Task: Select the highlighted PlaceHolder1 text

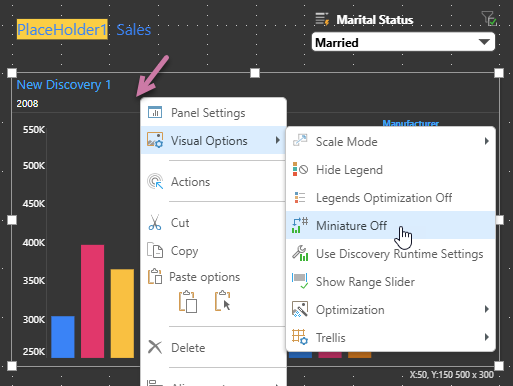Action: click(62, 30)
